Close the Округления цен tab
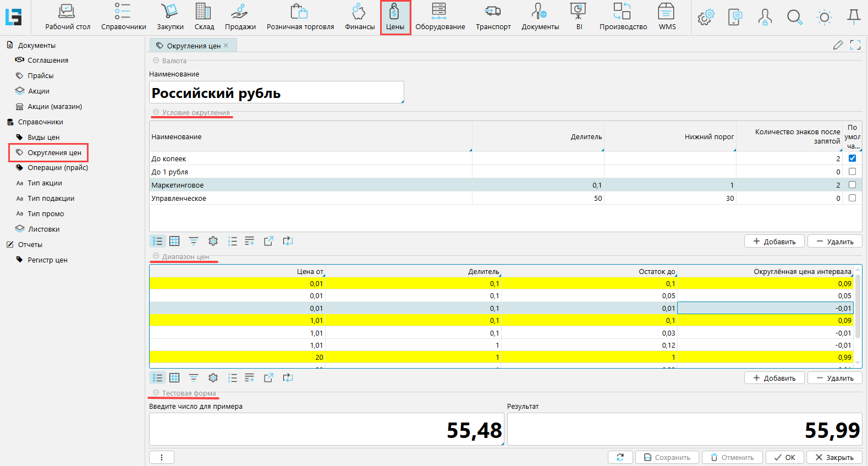 tap(226, 46)
